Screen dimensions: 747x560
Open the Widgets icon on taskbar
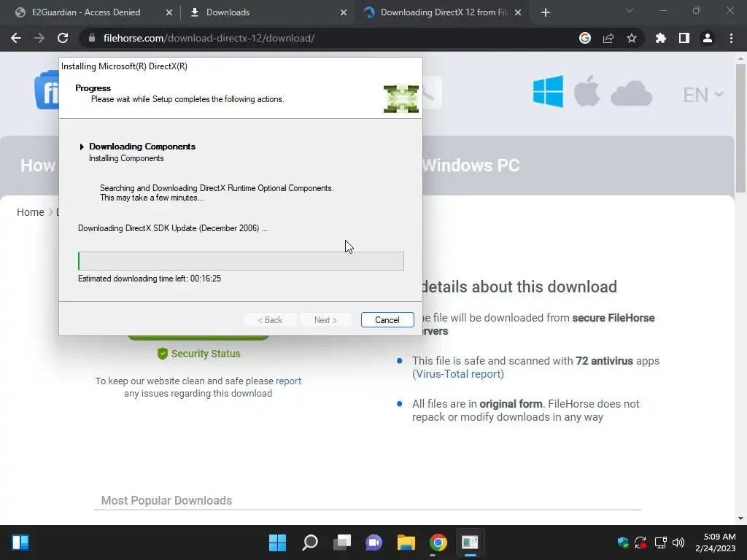point(20,542)
